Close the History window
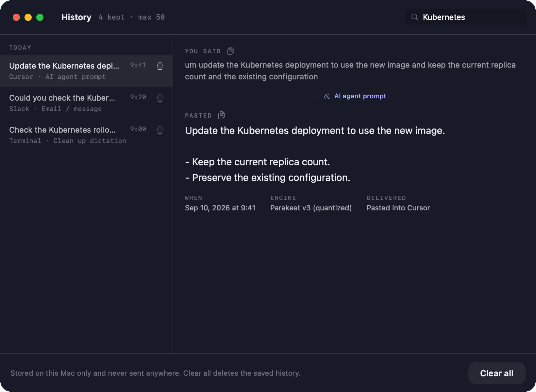The width and height of the screenshot is (536, 392). [x=16, y=17]
